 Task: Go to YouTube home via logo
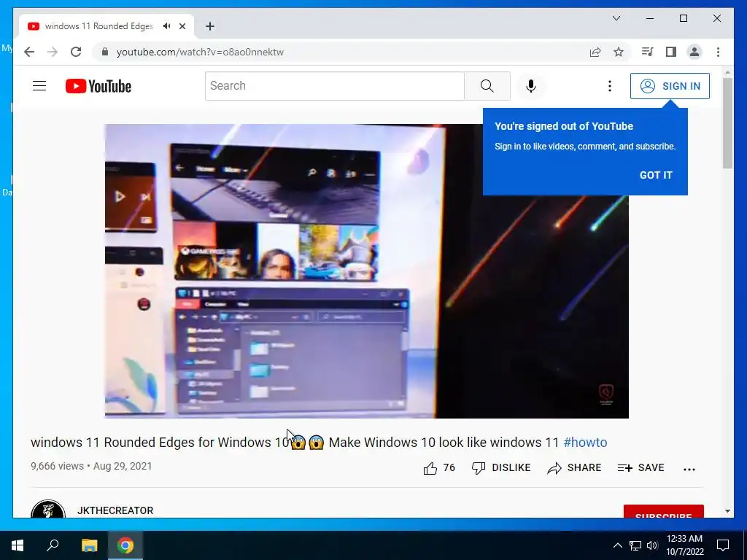click(x=98, y=86)
